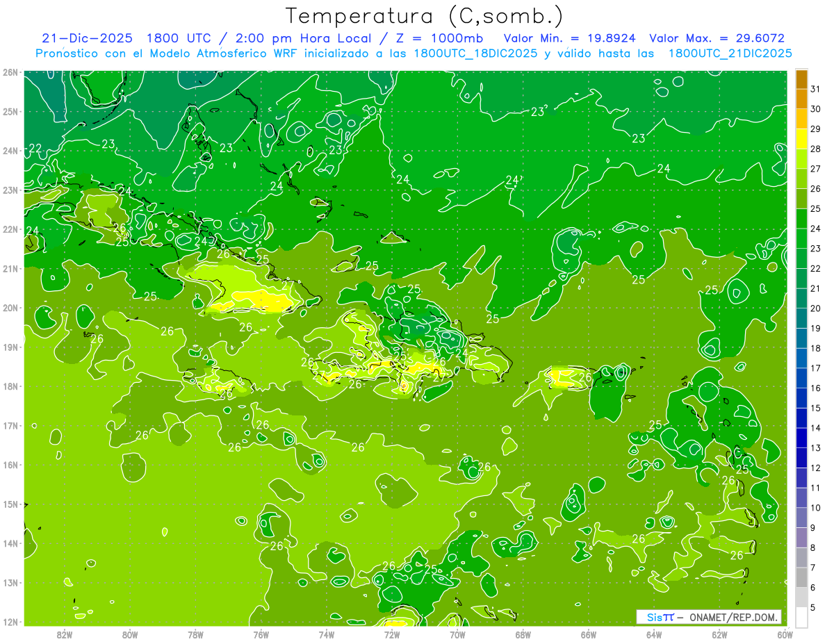Image resolution: width=834 pixels, height=644 pixels.
Task: Click the teal legend swatch between 19 and 20
Action: pyautogui.click(x=801, y=318)
